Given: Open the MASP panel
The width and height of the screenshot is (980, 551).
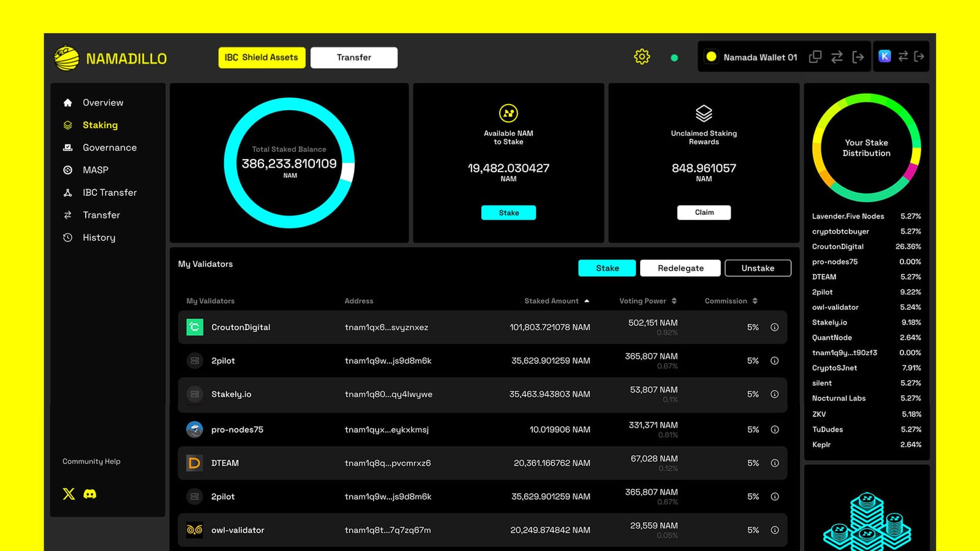Looking at the screenshot, I should [96, 170].
